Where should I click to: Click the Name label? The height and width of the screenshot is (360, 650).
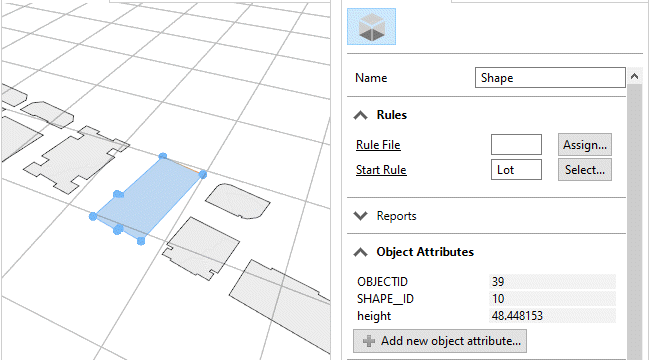coord(371,78)
